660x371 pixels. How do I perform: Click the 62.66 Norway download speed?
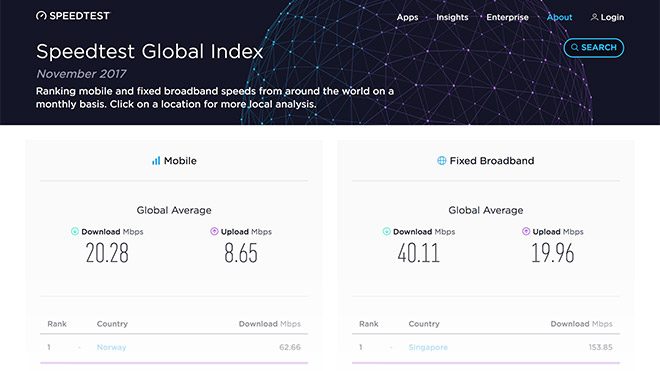[290, 347]
